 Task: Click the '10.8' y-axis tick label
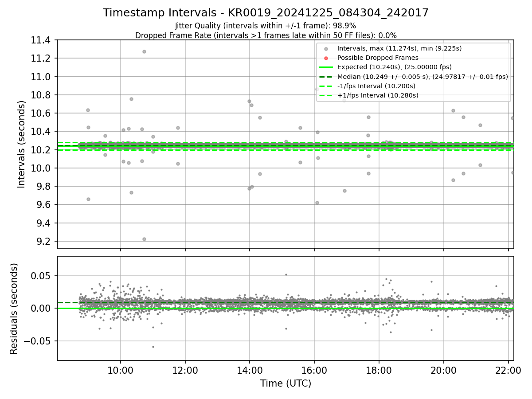pos(42,95)
